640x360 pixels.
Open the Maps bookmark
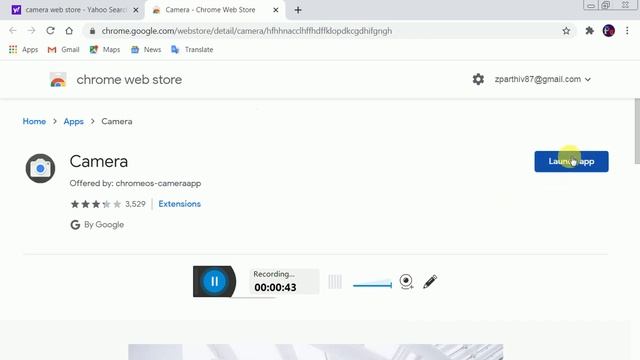tap(105, 49)
